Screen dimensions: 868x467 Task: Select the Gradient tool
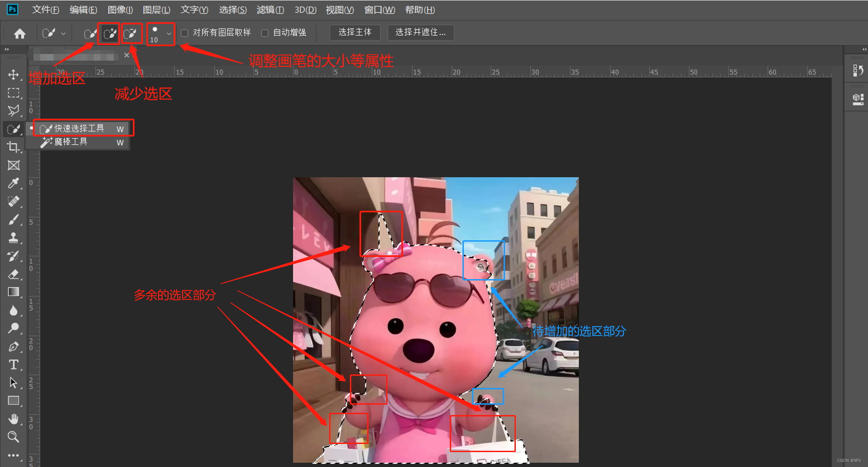[14, 292]
